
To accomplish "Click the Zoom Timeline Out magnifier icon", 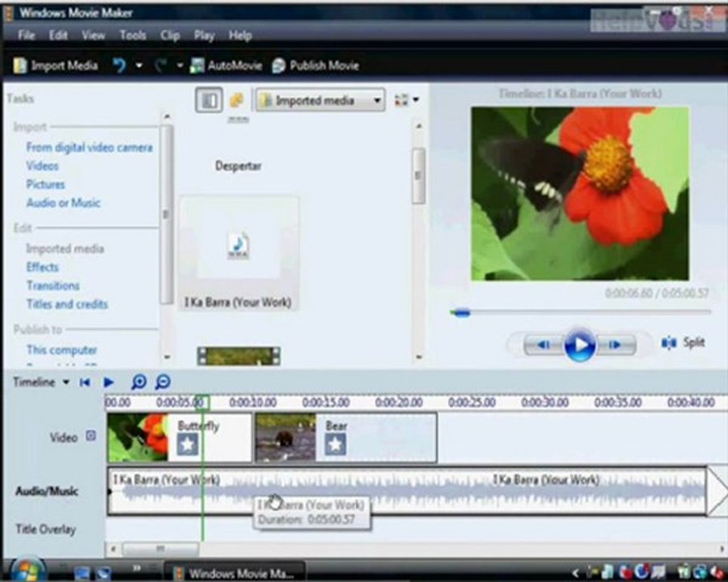I will (x=163, y=382).
